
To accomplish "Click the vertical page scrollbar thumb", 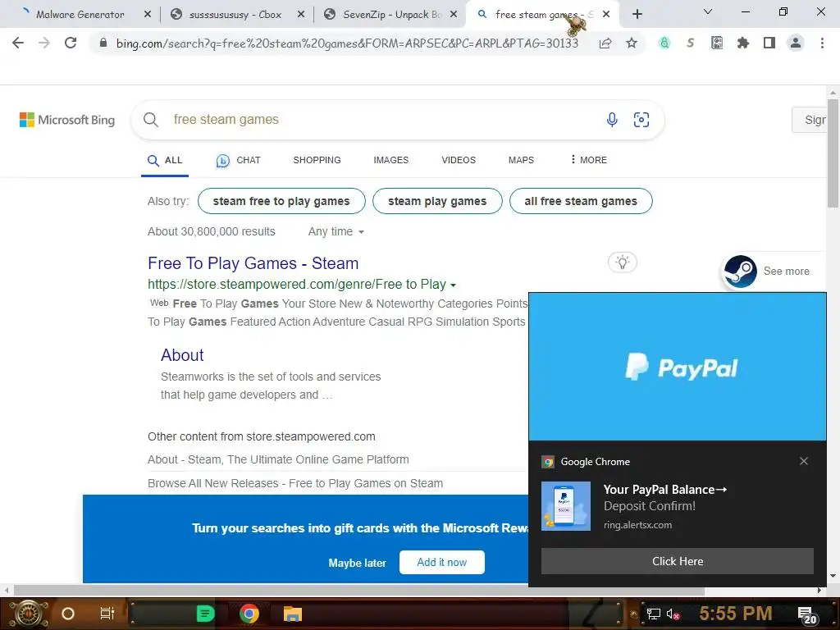I will [833, 153].
